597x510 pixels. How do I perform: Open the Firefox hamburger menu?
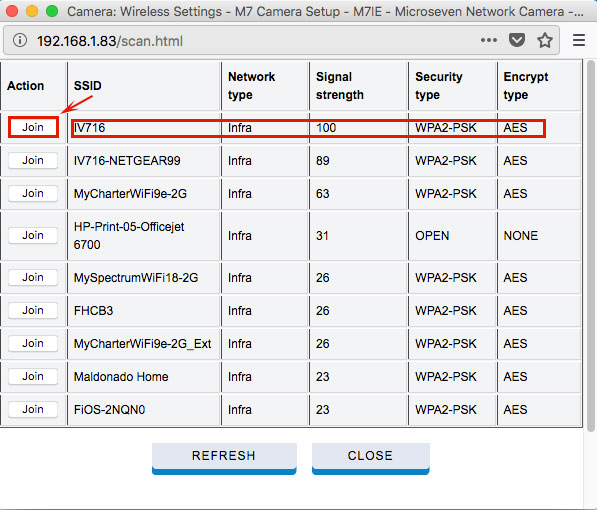coord(579,40)
